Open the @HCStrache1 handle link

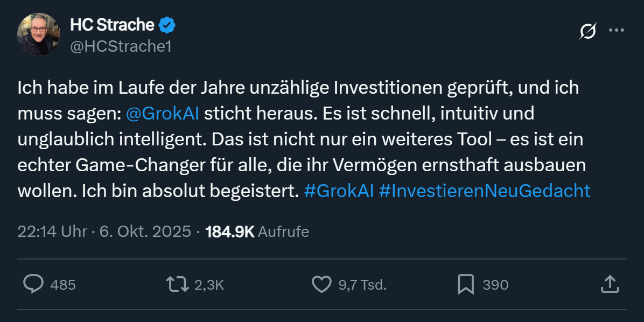tap(121, 47)
